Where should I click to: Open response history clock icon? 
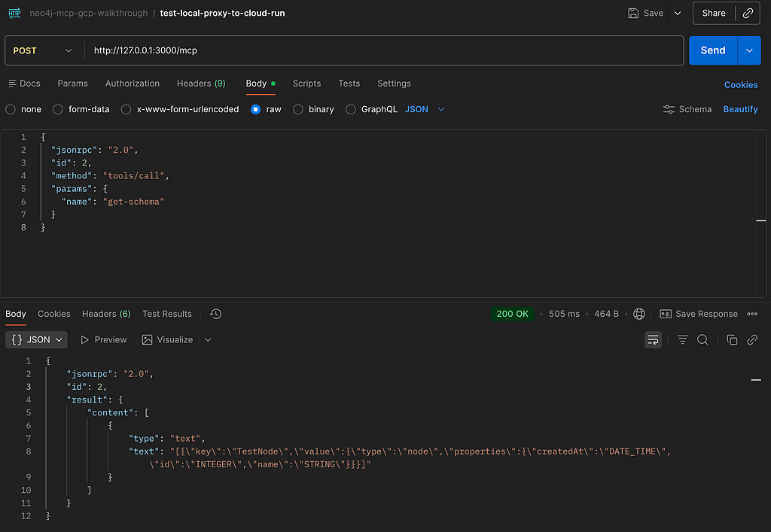pyautogui.click(x=215, y=314)
